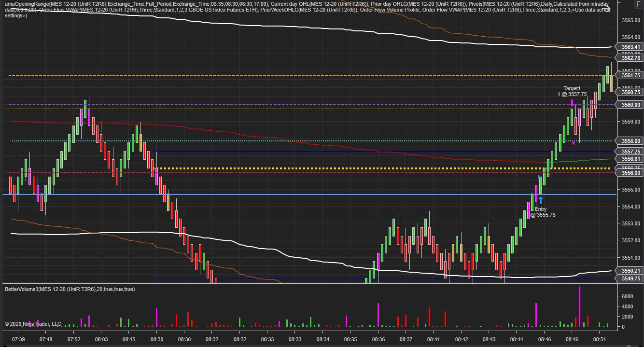
Task: Select the 3561.75 price marker tag
Action: point(629,75)
